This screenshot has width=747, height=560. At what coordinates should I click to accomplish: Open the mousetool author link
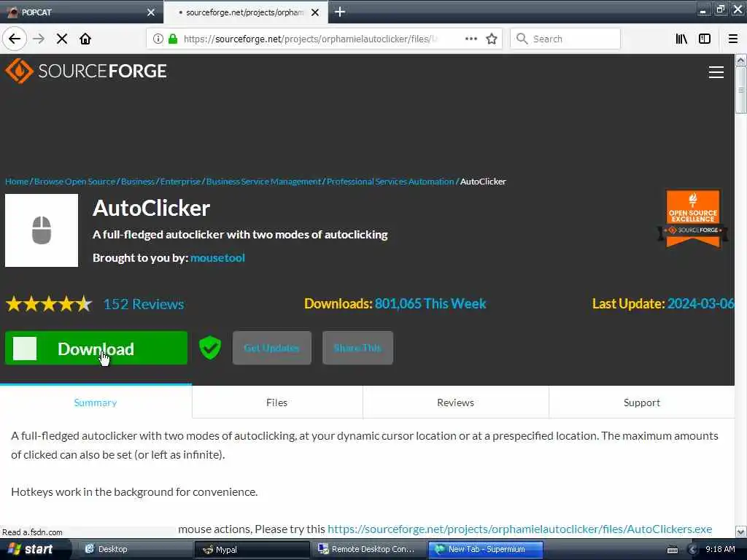point(217,257)
